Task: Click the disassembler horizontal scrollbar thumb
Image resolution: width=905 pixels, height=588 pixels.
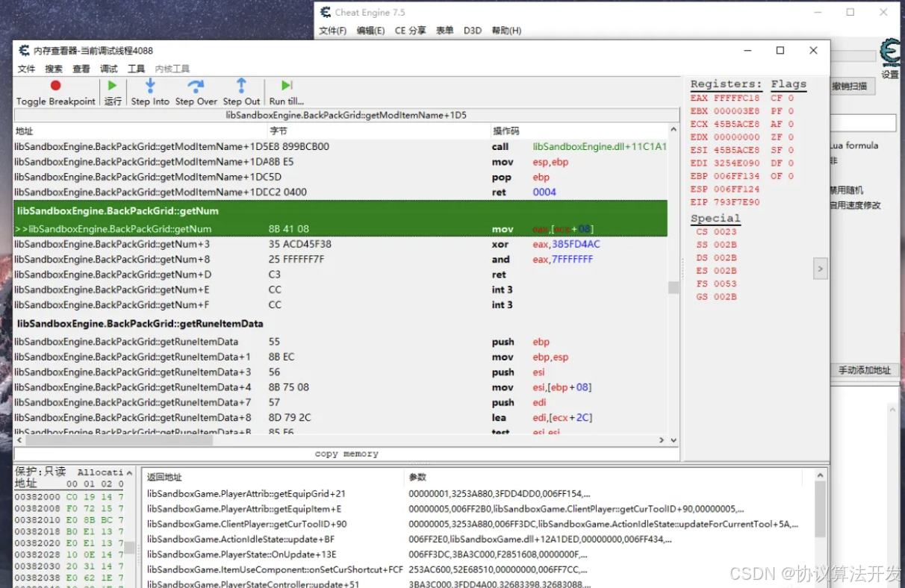Action: (x=118, y=440)
